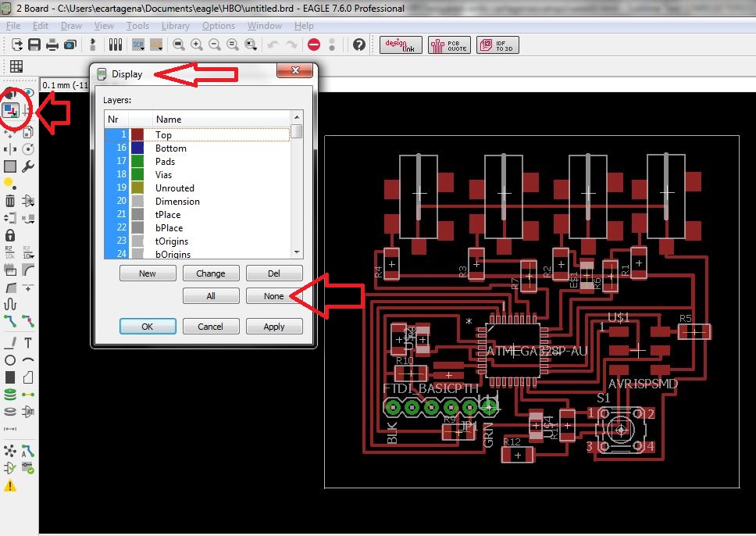Toggle layer 21 tPlace visibility number

116,214
